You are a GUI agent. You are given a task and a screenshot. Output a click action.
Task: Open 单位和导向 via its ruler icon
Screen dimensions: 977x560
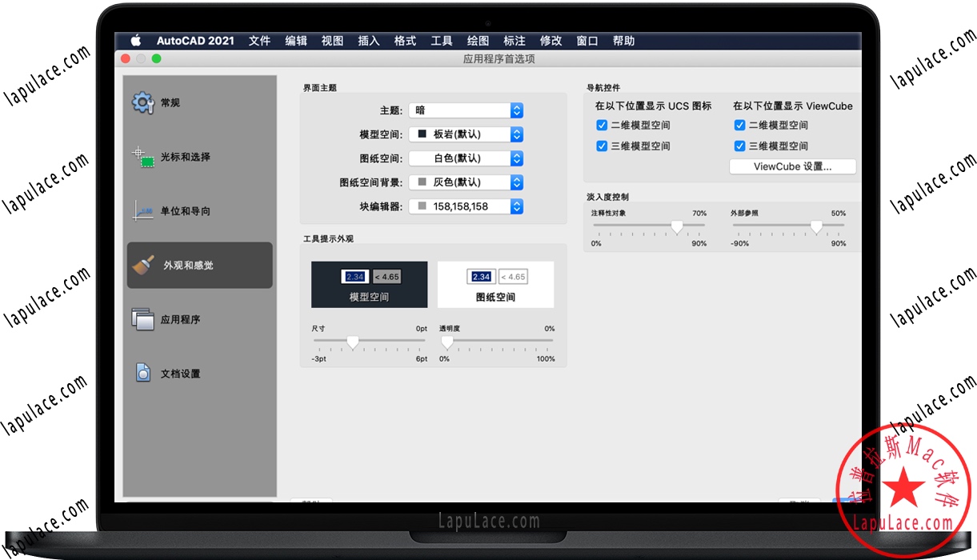(x=142, y=211)
